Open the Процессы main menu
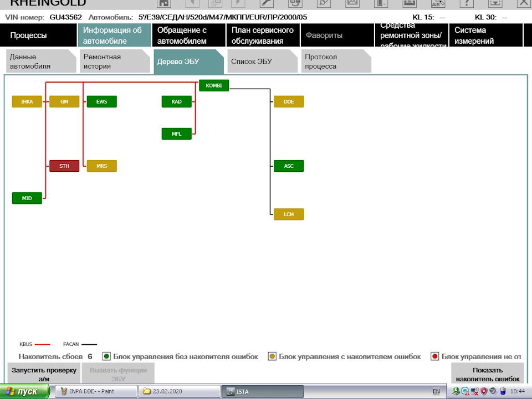532x399 pixels. coord(38,35)
